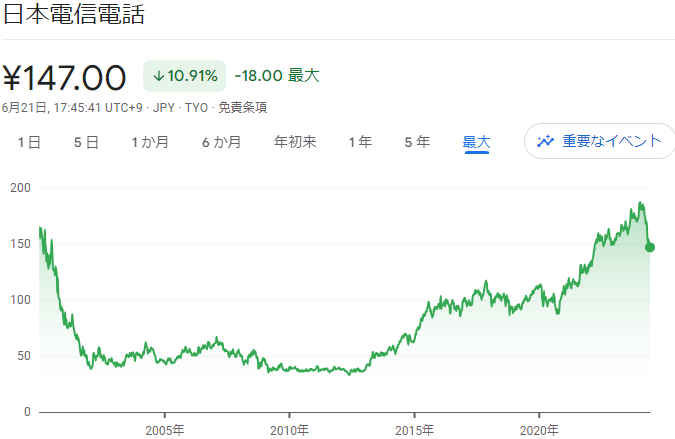This screenshot has width=675, height=439.
Task: Show year-to-date with 年初来 tab
Action: click(295, 142)
